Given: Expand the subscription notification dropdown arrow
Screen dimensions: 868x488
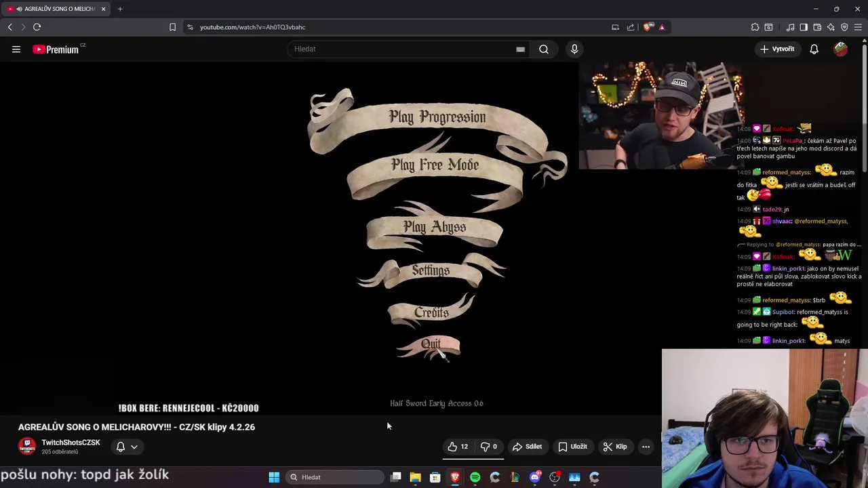Looking at the screenshot, I should click(x=134, y=447).
